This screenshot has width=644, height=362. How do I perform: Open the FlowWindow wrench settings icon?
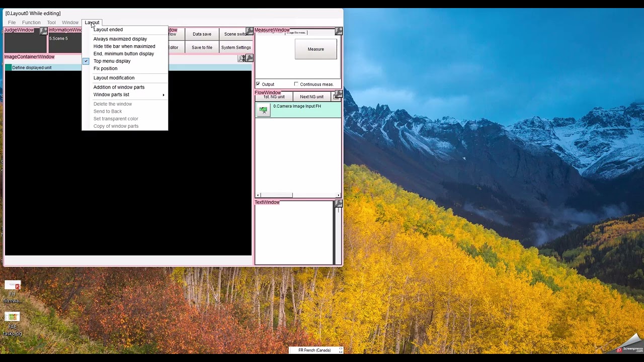click(339, 94)
